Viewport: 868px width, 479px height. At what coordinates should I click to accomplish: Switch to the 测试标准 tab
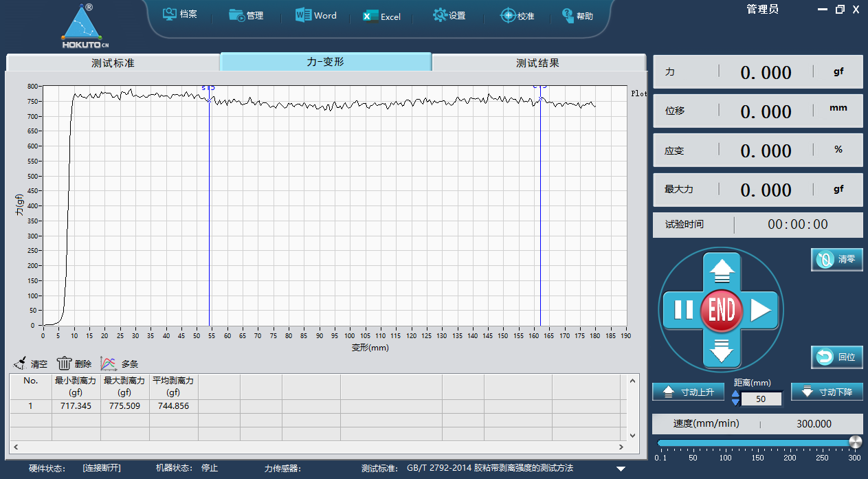(113, 63)
